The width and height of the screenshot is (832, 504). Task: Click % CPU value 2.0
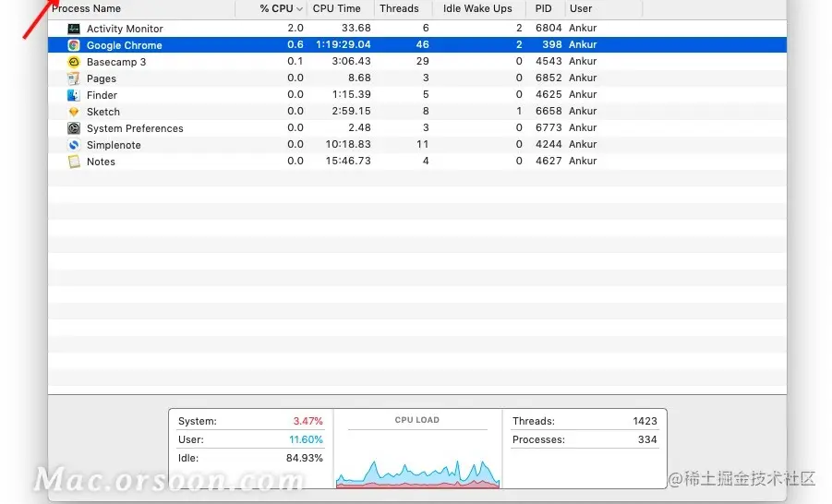coord(295,28)
